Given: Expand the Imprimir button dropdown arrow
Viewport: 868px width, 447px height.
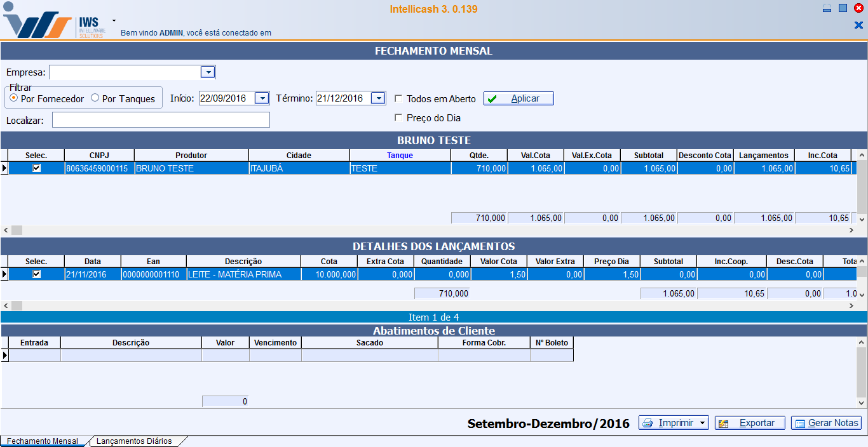Looking at the screenshot, I should pyautogui.click(x=703, y=423).
